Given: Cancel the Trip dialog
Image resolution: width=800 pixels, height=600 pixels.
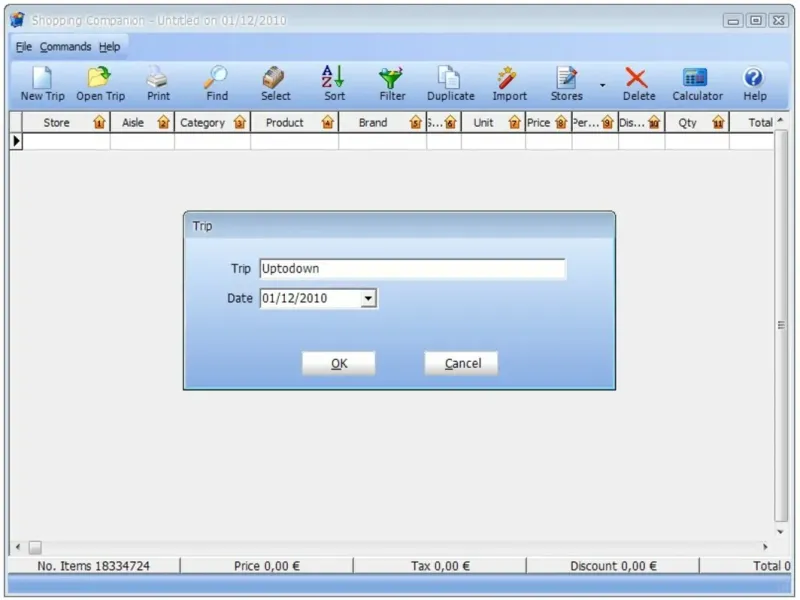Looking at the screenshot, I should point(462,363).
